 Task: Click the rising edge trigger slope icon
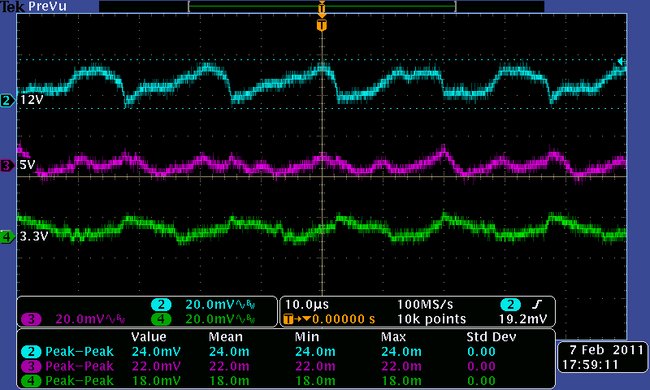point(537,305)
